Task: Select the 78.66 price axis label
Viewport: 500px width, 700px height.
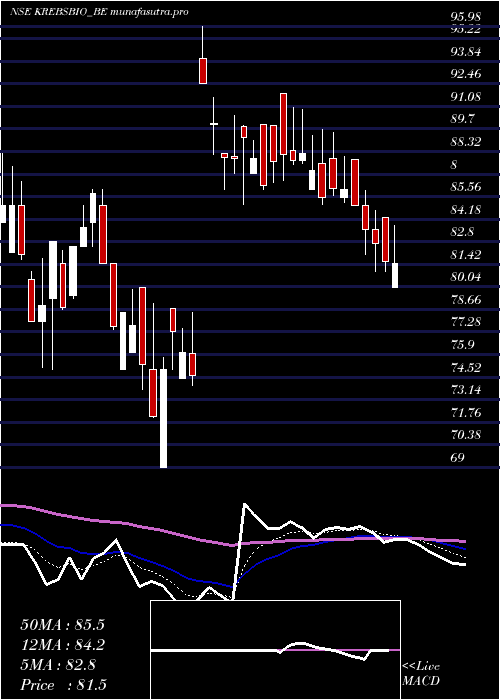Action: (x=466, y=299)
